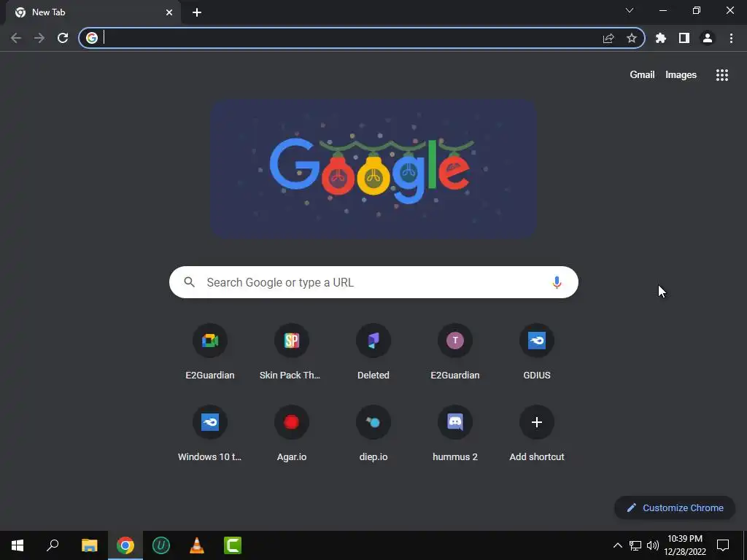This screenshot has height=560, width=747.
Task: Open the Images link
Action: click(x=681, y=75)
